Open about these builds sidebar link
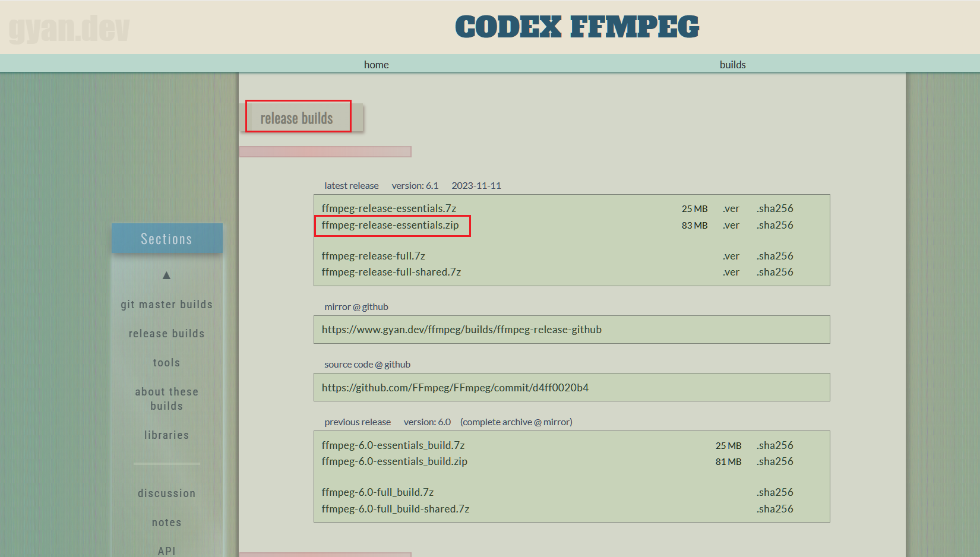The height and width of the screenshot is (557, 980). pyautogui.click(x=166, y=399)
